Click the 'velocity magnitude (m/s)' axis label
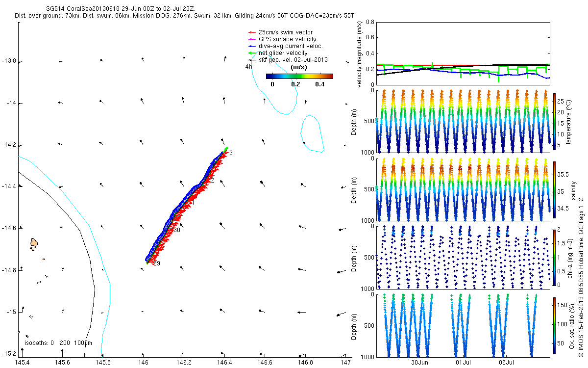The height and width of the screenshot is (368, 588). tap(360, 54)
